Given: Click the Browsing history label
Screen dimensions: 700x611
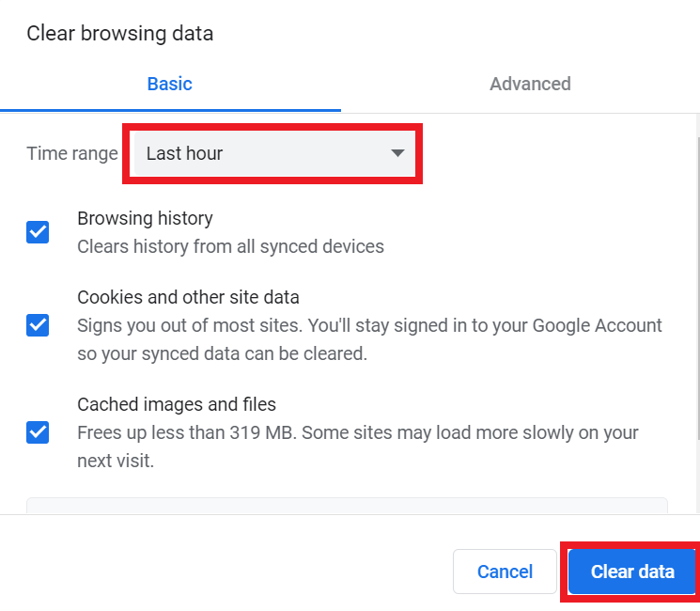Looking at the screenshot, I should point(145,218).
